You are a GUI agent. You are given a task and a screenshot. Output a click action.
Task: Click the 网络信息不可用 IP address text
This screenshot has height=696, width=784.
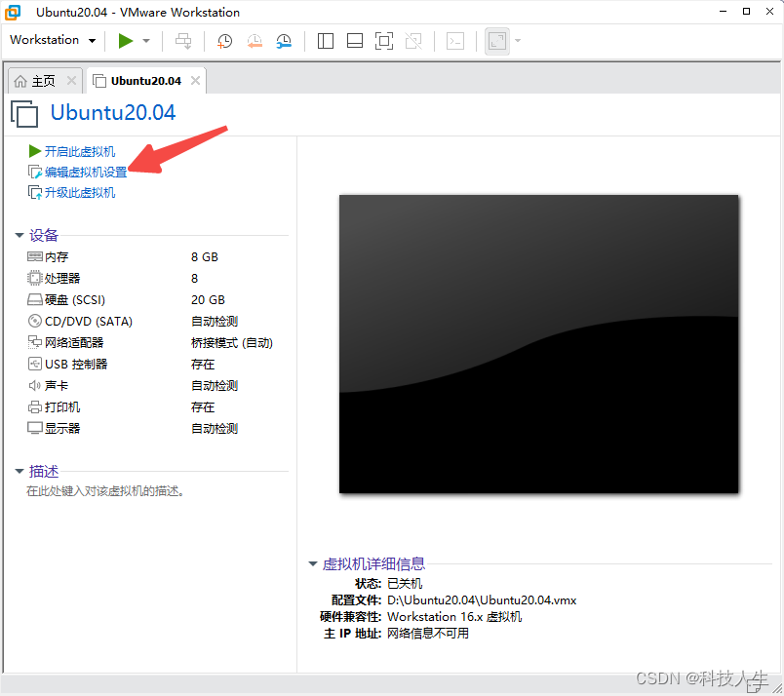[x=428, y=634]
